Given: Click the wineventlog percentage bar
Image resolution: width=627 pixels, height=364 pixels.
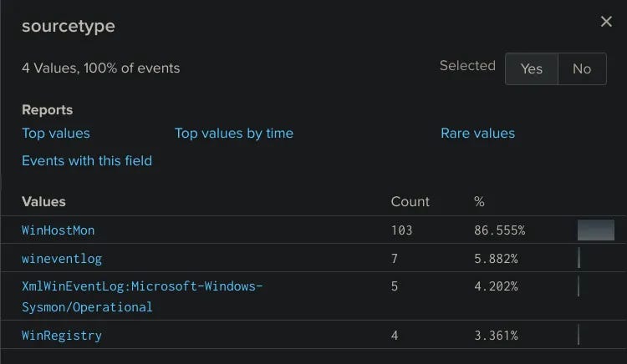Looking at the screenshot, I should point(579,258).
